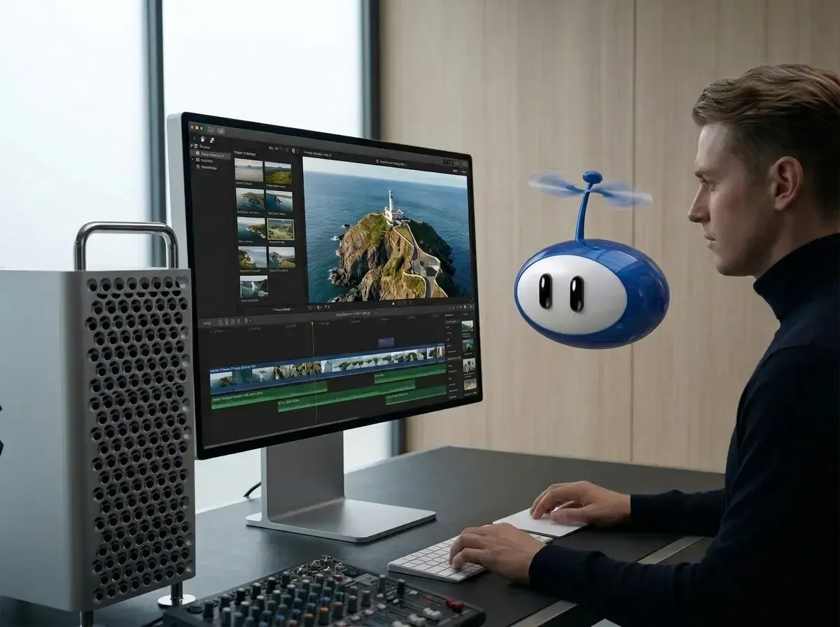This screenshot has height=627, width=840.
Task: Click the timeline playhead marker
Action: [312, 323]
